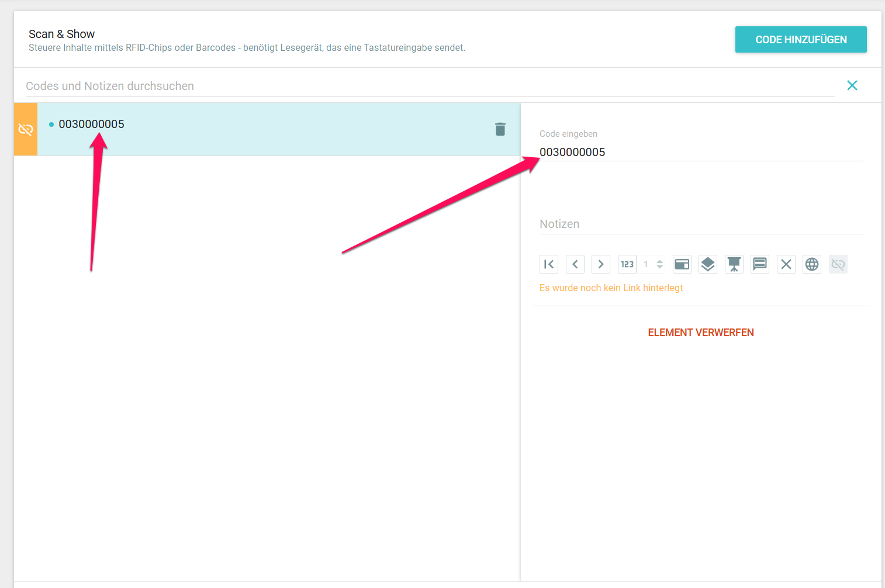Select the speech bubble message icon
The width and height of the screenshot is (885, 588).
(x=760, y=264)
